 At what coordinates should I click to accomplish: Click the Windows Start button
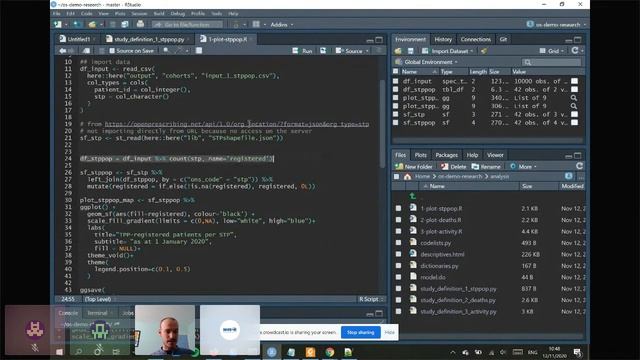pos(59,352)
